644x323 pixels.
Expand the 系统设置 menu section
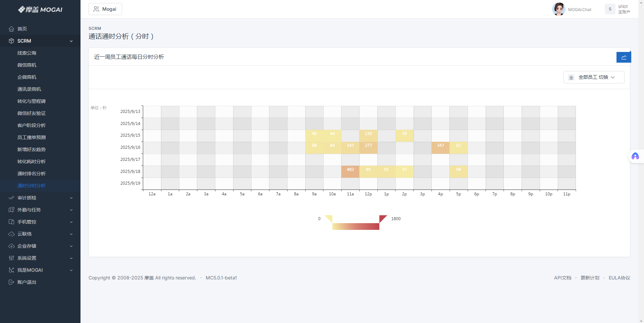click(x=40, y=258)
